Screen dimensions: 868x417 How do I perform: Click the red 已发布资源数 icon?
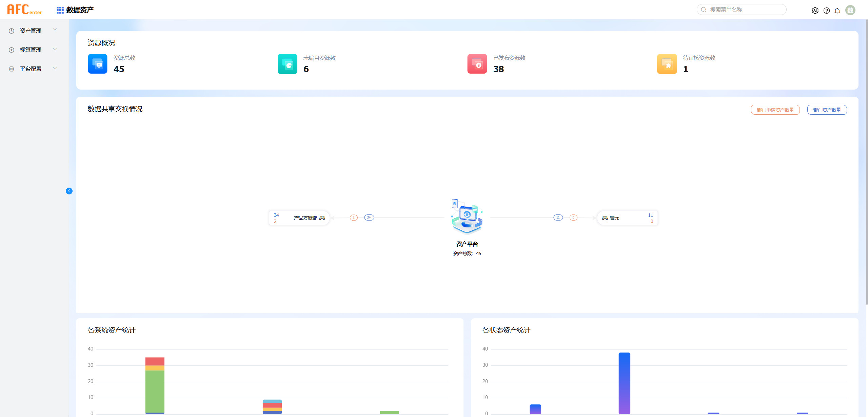tap(477, 64)
